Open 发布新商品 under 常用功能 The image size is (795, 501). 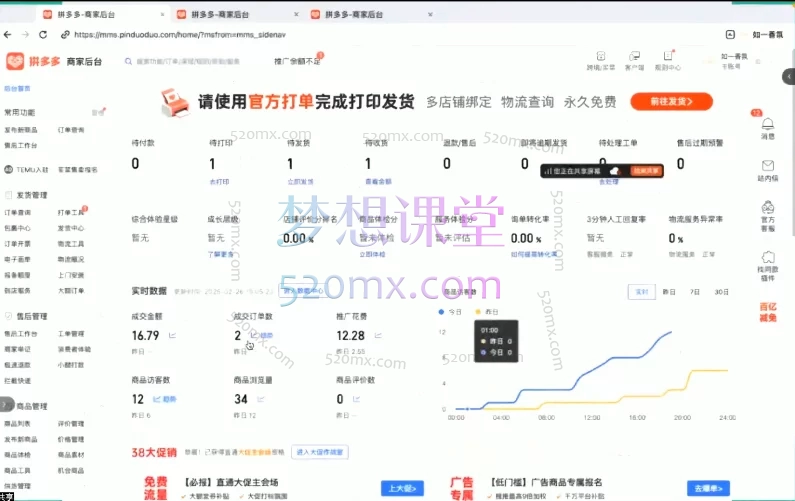point(21,130)
